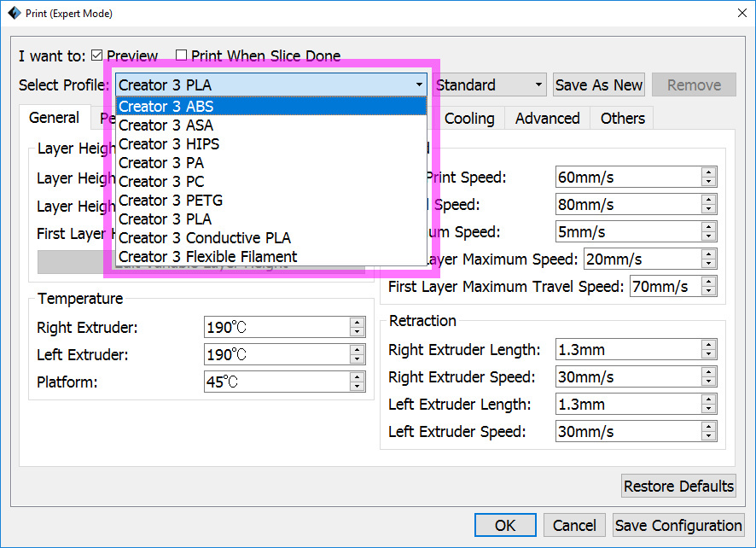Image resolution: width=756 pixels, height=548 pixels.
Task: Lower the Right Extruder temperature
Action: (x=358, y=332)
